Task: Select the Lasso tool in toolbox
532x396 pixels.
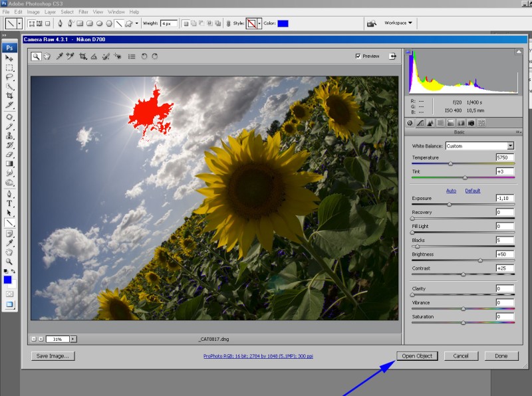Action: coord(9,77)
